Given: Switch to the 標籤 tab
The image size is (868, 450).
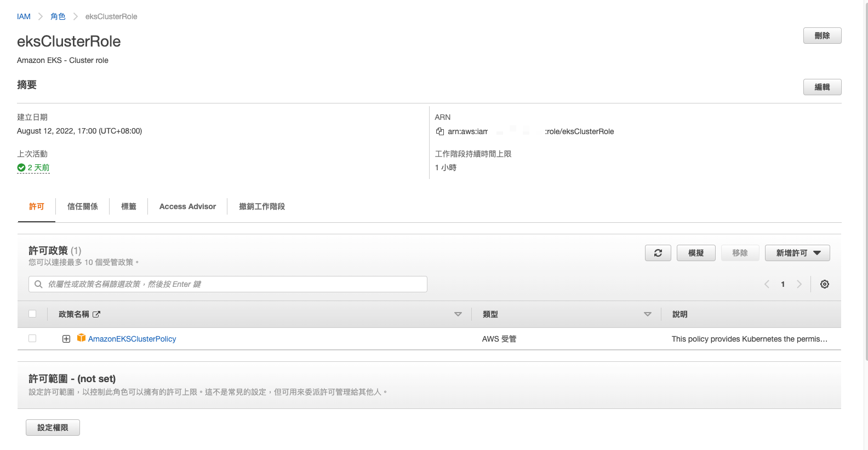Looking at the screenshot, I should (129, 206).
